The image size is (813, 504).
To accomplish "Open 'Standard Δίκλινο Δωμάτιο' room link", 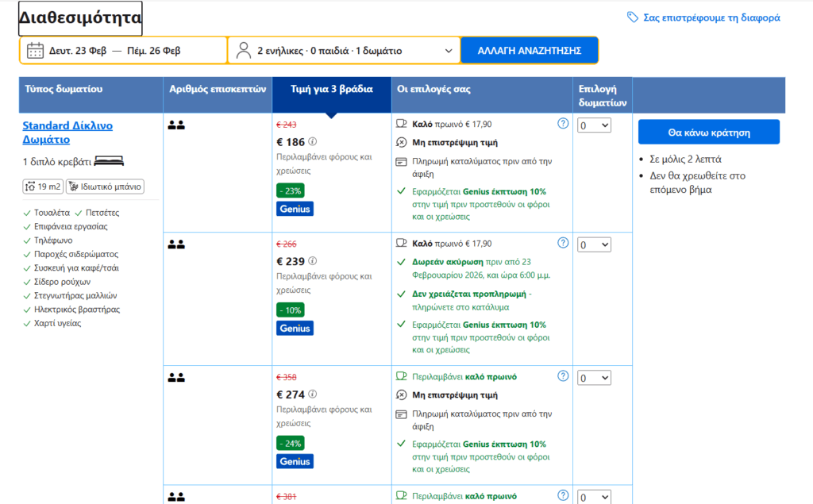I will click(x=67, y=133).
